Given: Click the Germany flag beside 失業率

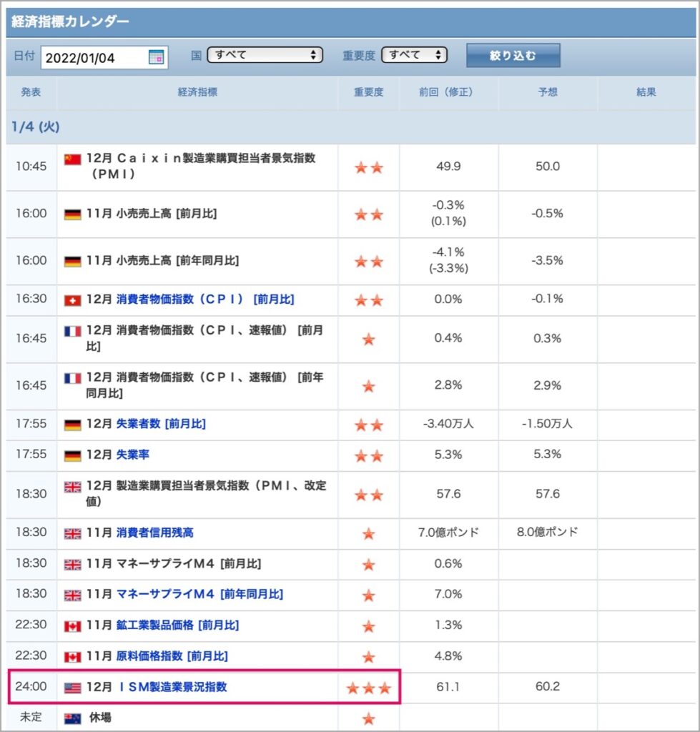Looking at the screenshot, I should point(72,455).
